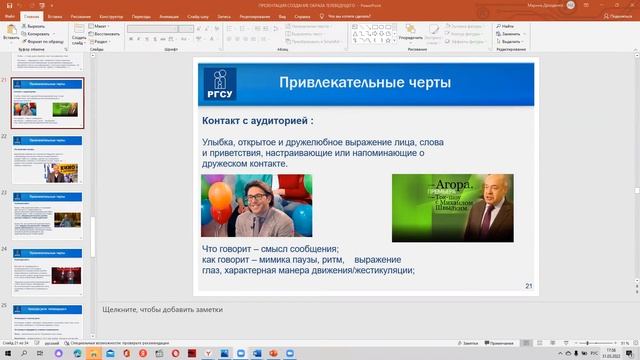Click the heading 'Контакт с аудиторией :'
Viewport: 640px width, 360px height.
point(258,121)
